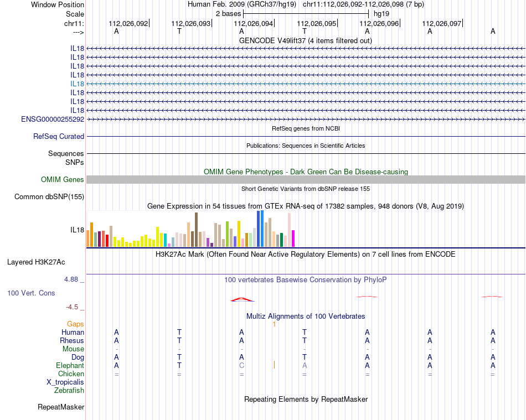Click 'Short Genetic Variants from dbSNP release 155'
526x420 pixels.
coord(306,189)
